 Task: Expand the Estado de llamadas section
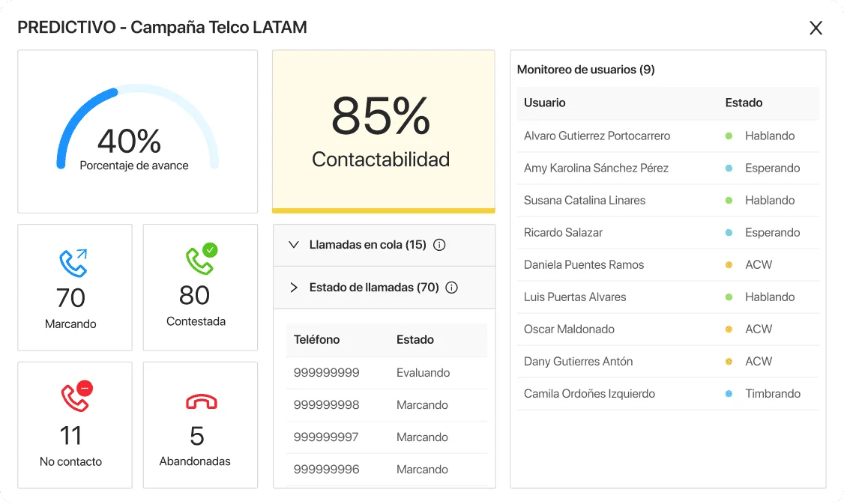(293, 288)
